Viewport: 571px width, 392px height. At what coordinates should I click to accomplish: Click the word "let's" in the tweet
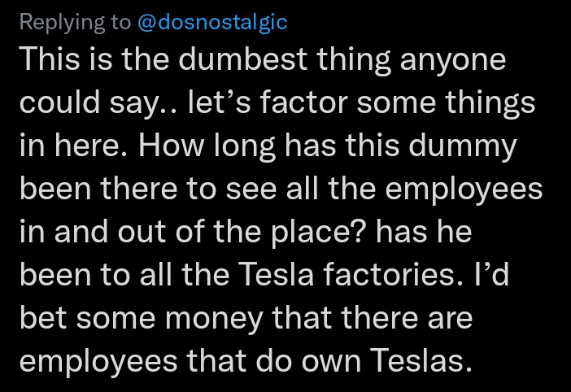coord(220,102)
